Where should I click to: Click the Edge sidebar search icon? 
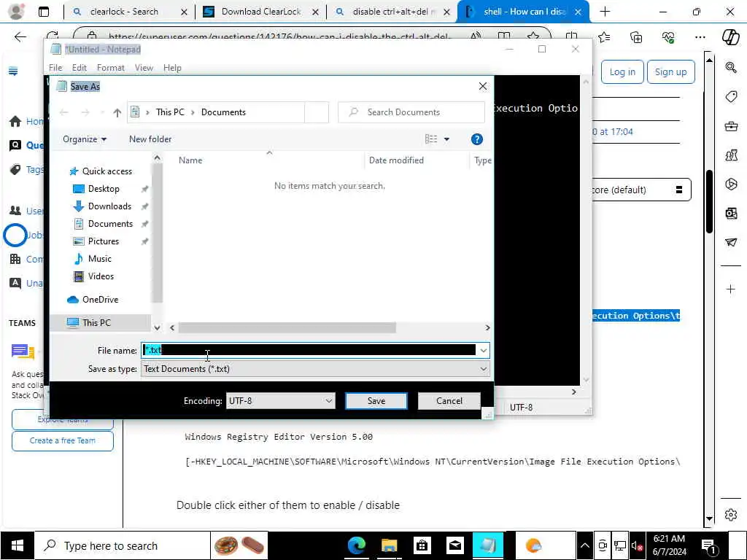pos(731,67)
